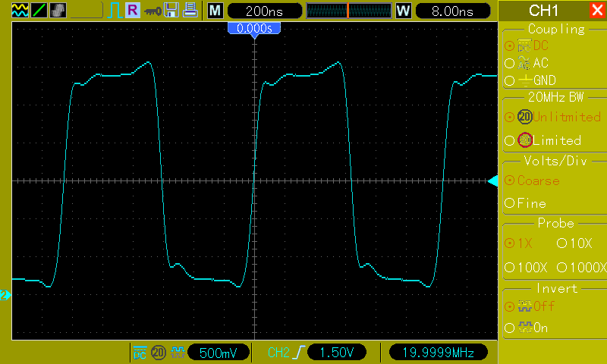Click the Invert On waveform icon
The height and width of the screenshot is (364, 607).
(524, 328)
